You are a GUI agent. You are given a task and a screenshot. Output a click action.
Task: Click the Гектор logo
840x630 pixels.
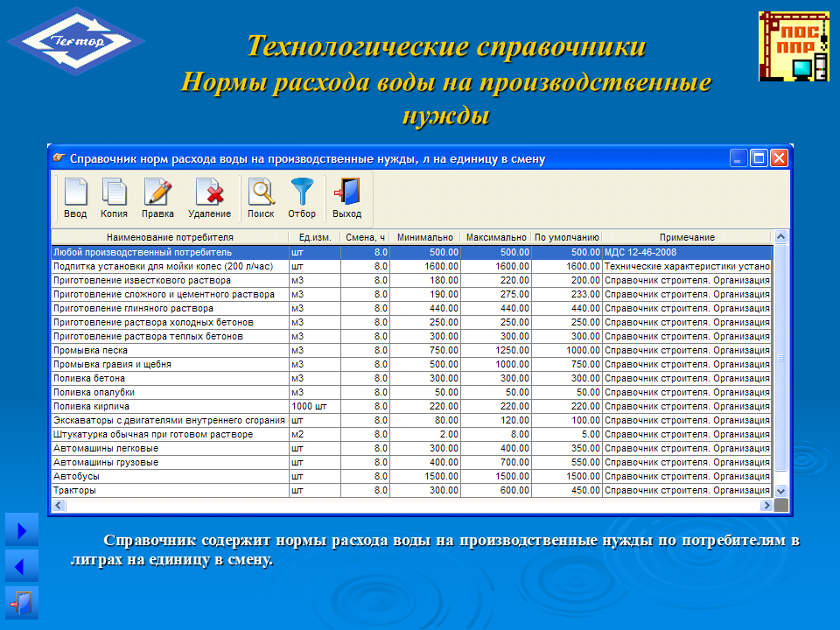[x=75, y=41]
